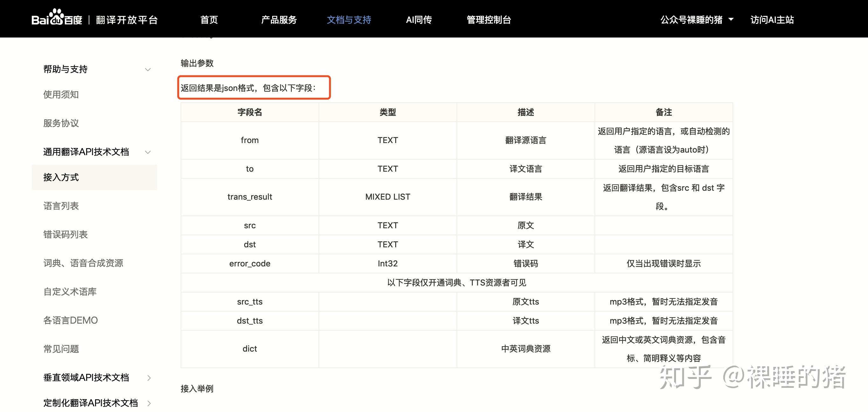The image size is (868, 412).
Task: Open the 管理控制台 console link
Action: pos(489,20)
